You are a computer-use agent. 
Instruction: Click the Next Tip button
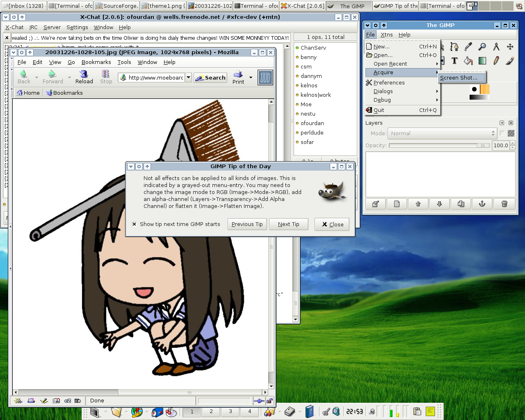coord(288,224)
